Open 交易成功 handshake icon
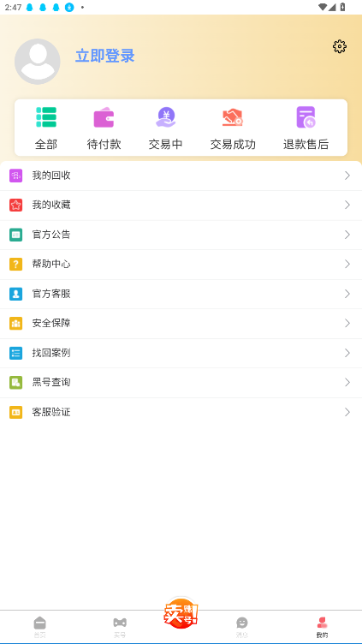This screenshot has width=362, height=644. coord(233,117)
